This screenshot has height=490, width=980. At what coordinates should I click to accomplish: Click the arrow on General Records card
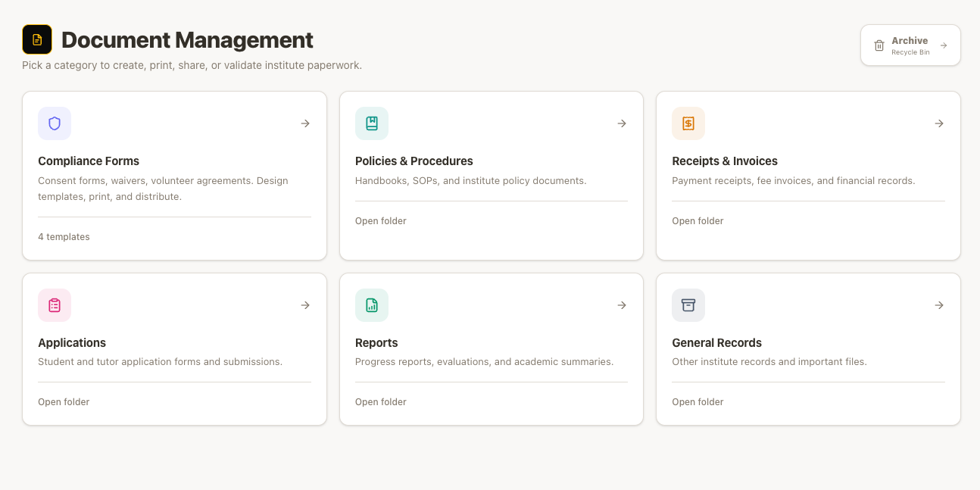(x=939, y=305)
